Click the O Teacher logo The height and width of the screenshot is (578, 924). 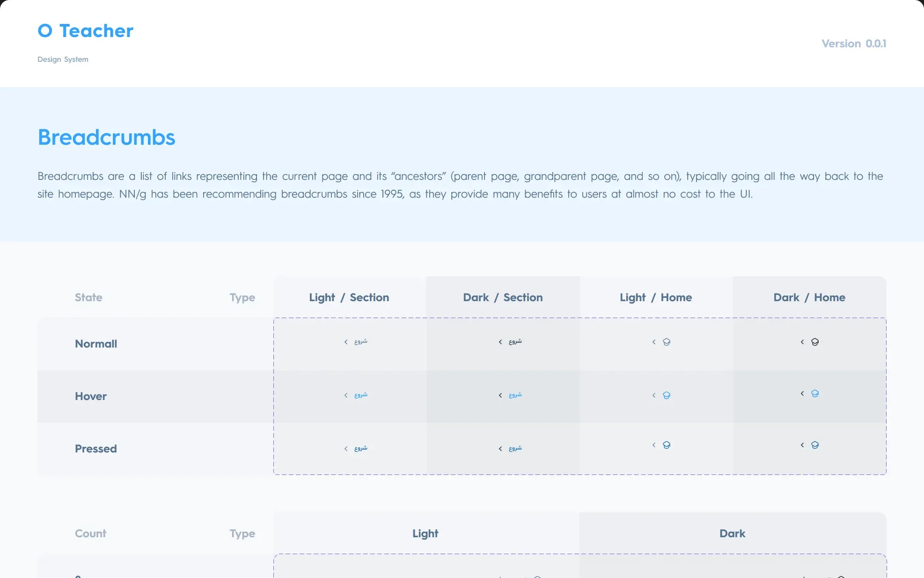point(86,31)
